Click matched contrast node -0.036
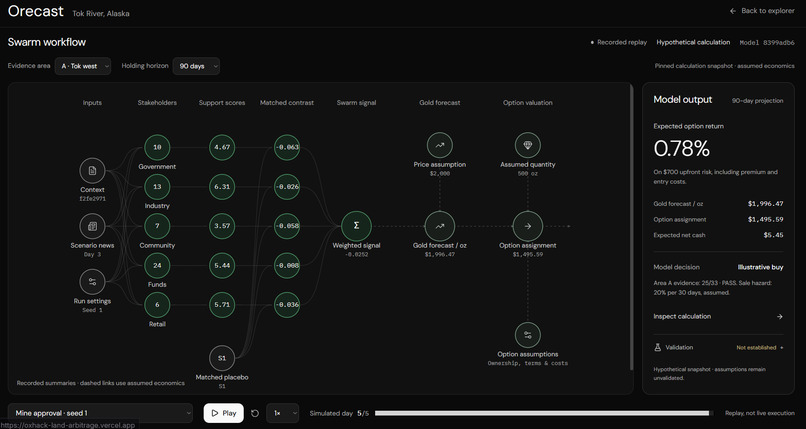The image size is (806, 429). pos(287,305)
